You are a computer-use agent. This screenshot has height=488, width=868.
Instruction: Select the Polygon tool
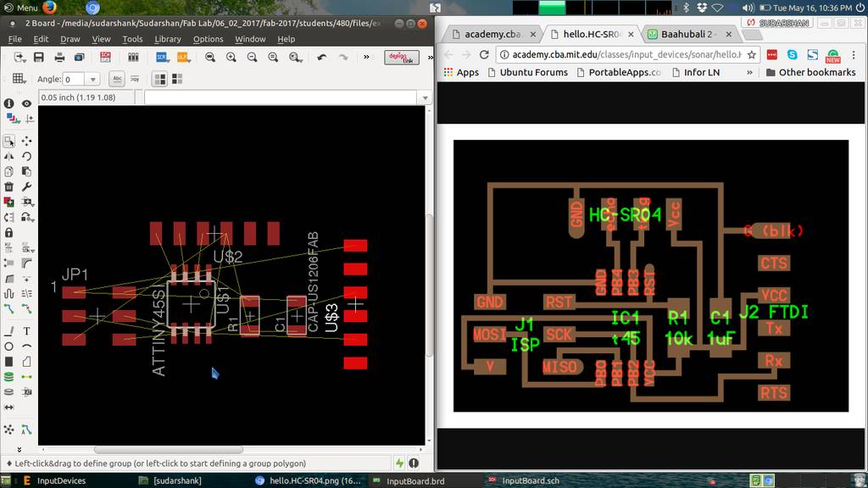tap(26, 361)
